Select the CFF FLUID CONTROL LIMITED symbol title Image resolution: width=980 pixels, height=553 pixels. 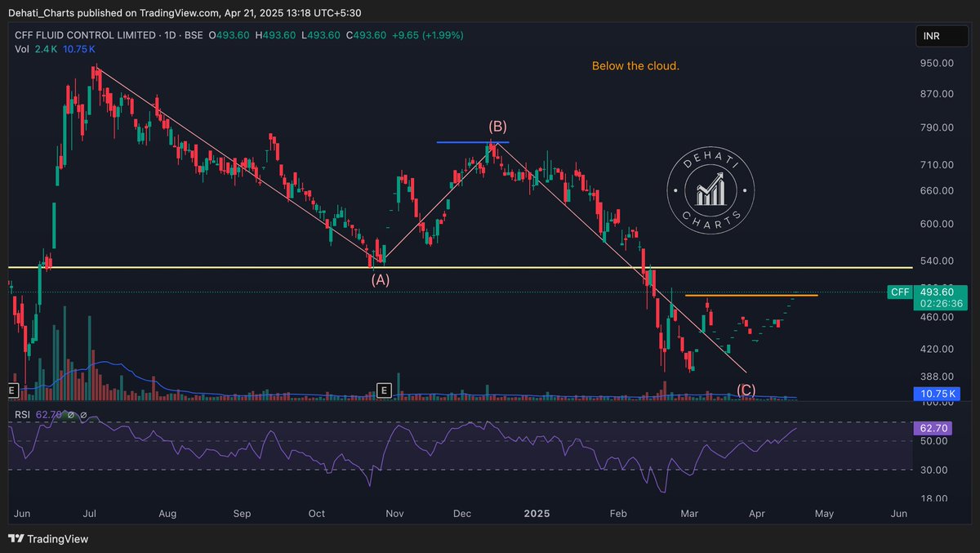pyautogui.click(x=85, y=35)
